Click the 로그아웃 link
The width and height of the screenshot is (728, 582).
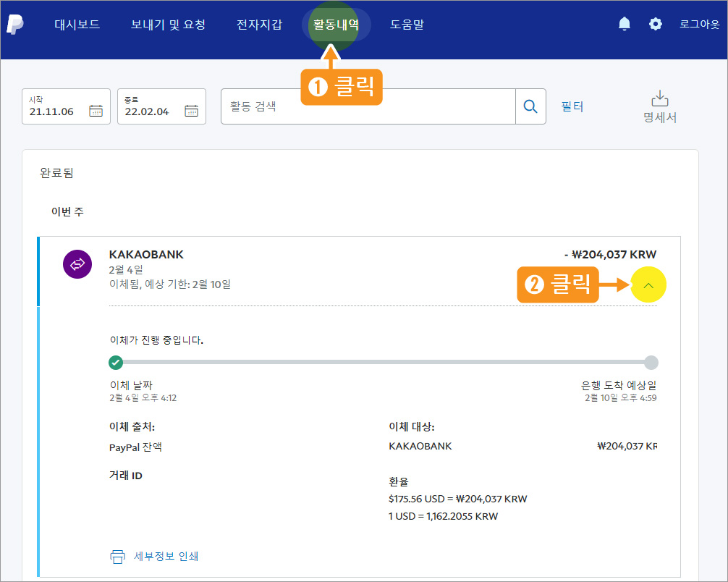(699, 24)
